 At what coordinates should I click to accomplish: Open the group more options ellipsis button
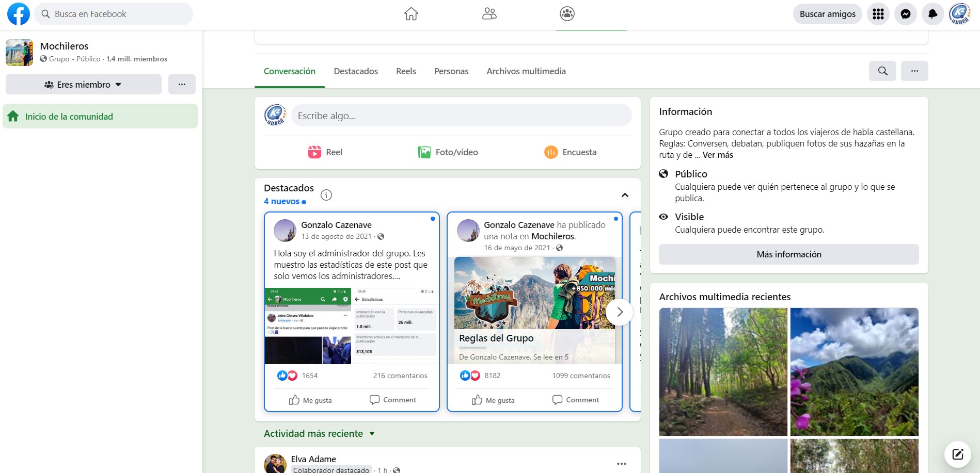pos(914,71)
